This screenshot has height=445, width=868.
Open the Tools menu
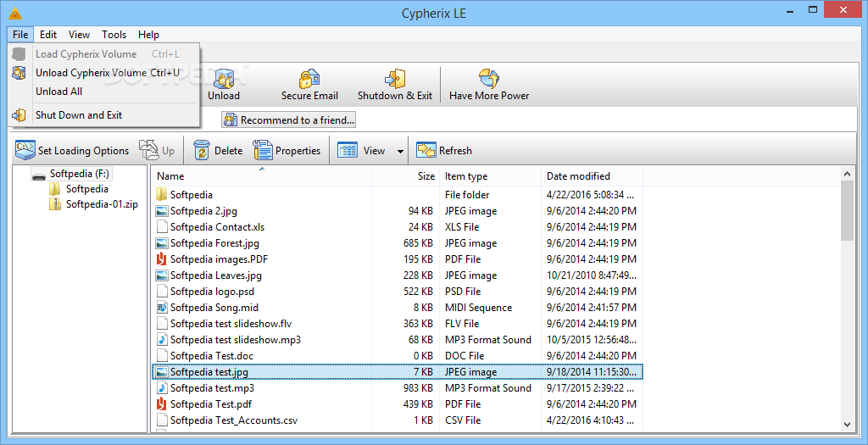coord(114,34)
